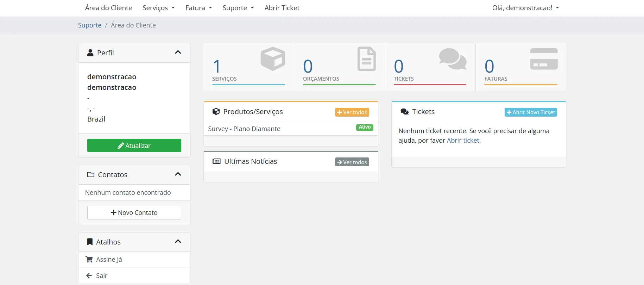The height and width of the screenshot is (285, 644).
Task: Open the Serviços dropdown menu
Action: 159,8
